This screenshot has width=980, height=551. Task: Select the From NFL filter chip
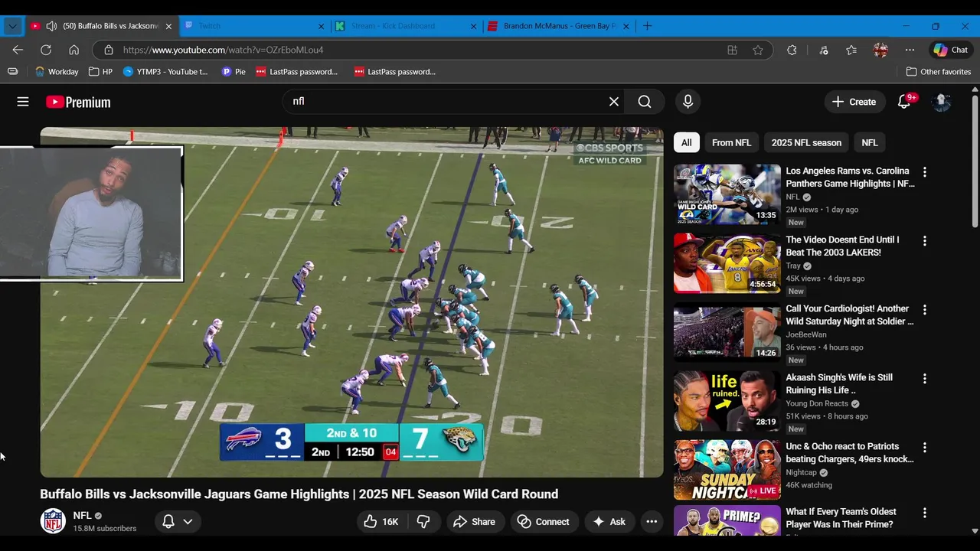click(731, 142)
